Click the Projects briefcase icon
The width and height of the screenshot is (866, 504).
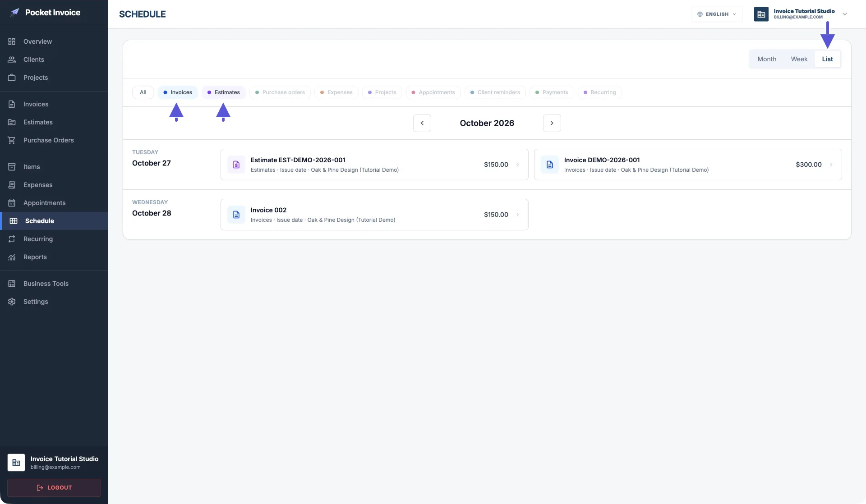coord(12,78)
